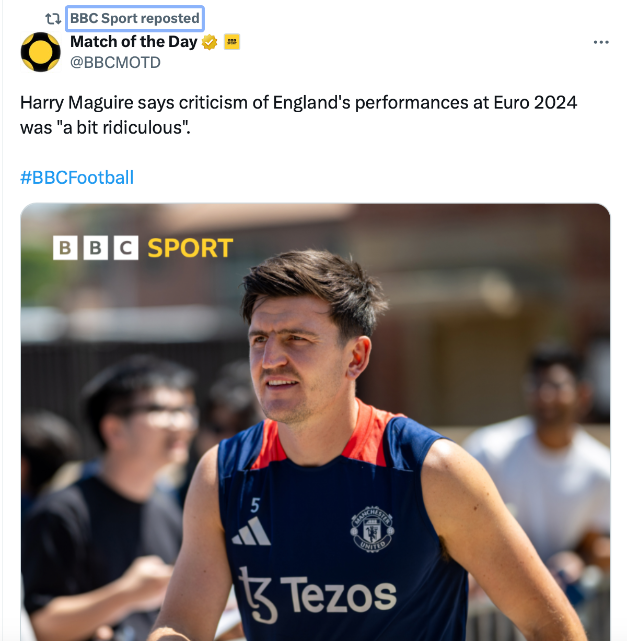This screenshot has height=641, width=627.
Task: Click the yellow square affiliate badge
Action: coord(232,42)
